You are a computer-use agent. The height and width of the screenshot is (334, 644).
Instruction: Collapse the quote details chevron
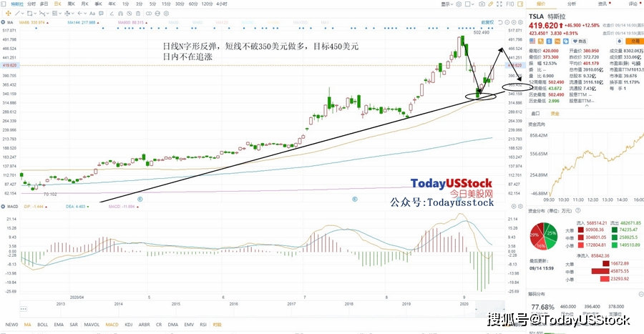pos(587,105)
